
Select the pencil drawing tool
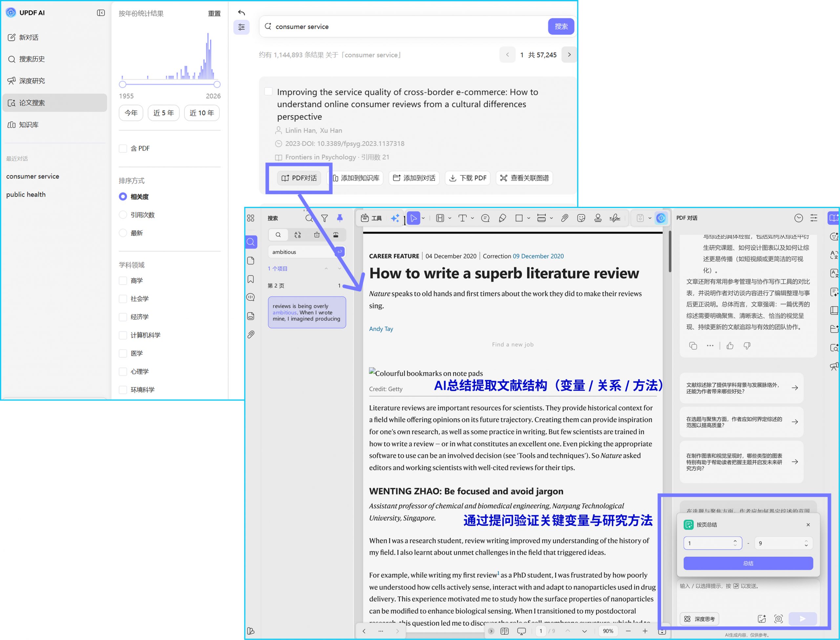502,218
